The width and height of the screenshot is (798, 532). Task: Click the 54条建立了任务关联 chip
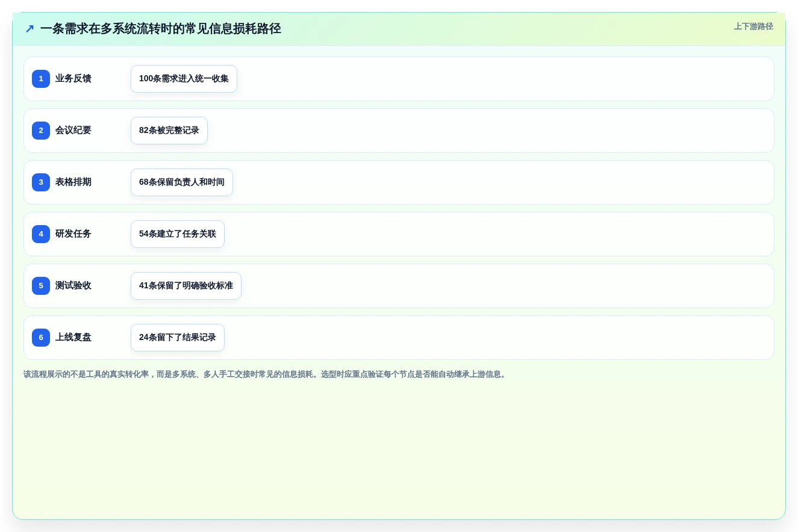(x=178, y=234)
